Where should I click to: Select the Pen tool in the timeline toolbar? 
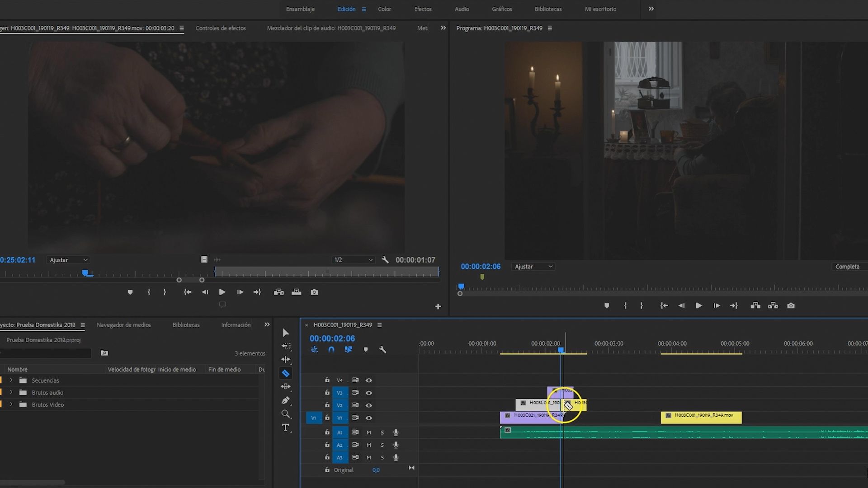(286, 400)
